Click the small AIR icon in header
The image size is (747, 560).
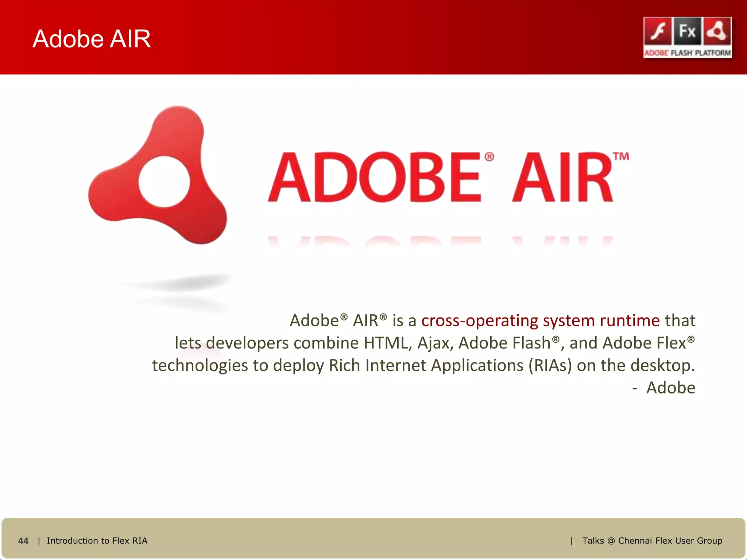(x=717, y=31)
